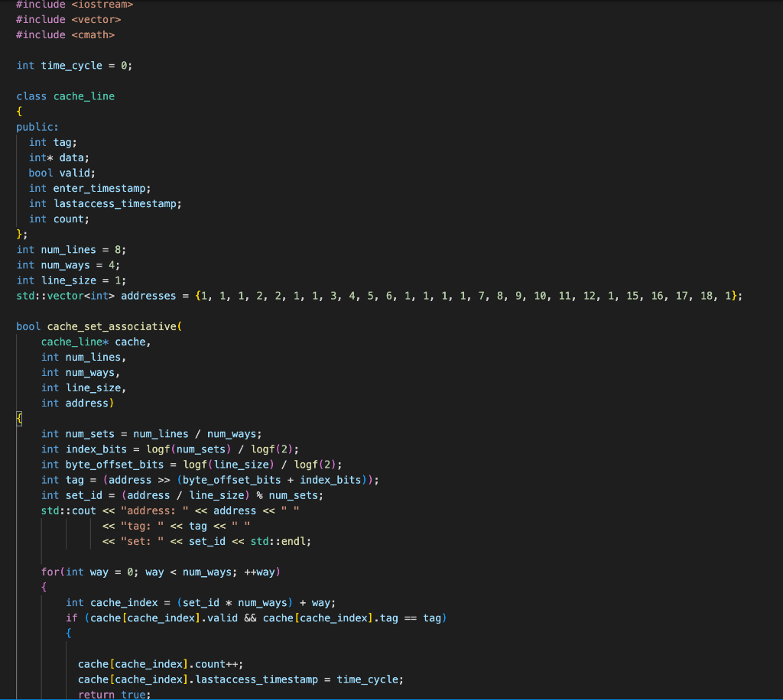
Task: Click the num_sets calculation line
Action: (122, 433)
